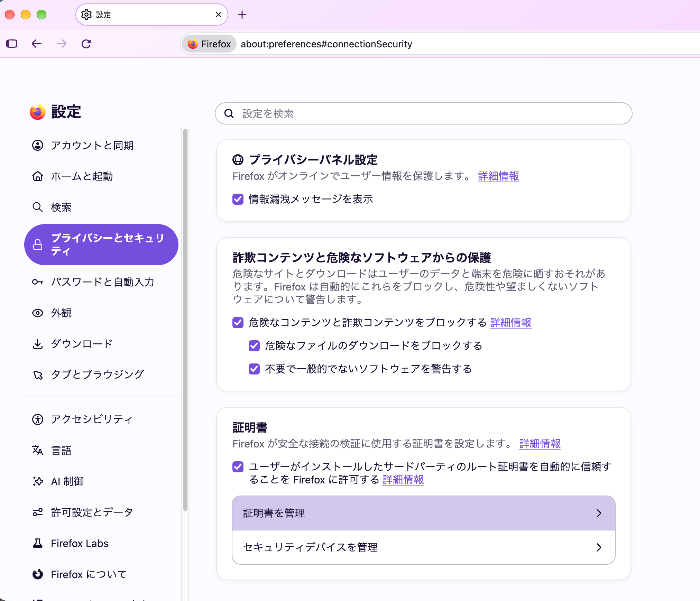Click the key icon beside パスワードと自動入力

point(38,282)
